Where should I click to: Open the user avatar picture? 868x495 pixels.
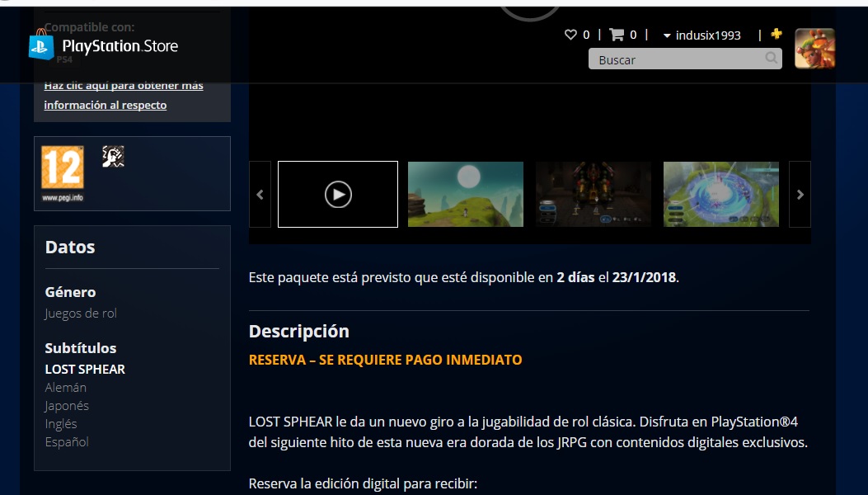tap(815, 48)
